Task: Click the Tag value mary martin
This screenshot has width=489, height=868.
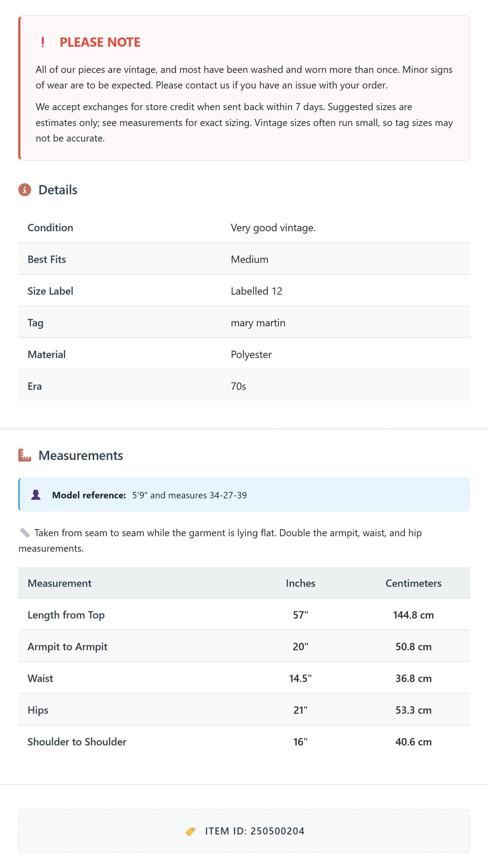Action: click(x=258, y=323)
